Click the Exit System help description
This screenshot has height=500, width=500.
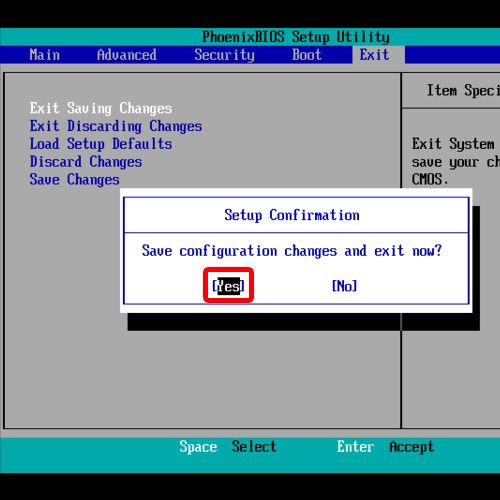pyautogui.click(x=456, y=162)
